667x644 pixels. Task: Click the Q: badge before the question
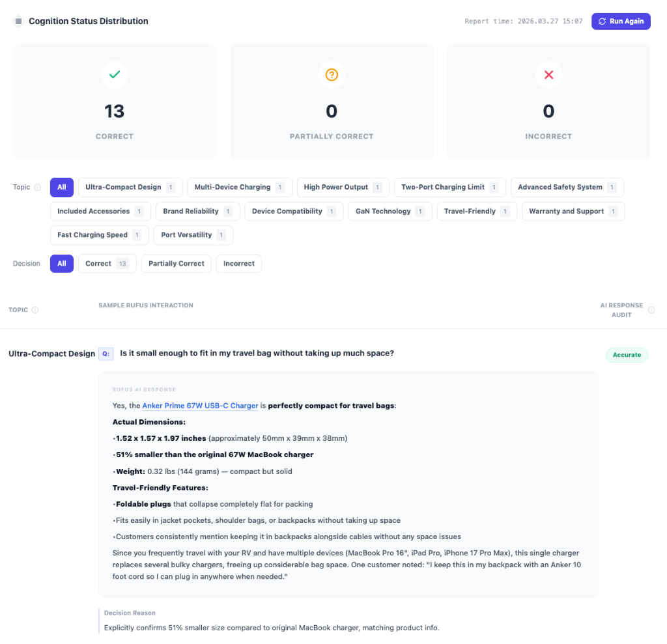pos(106,354)
